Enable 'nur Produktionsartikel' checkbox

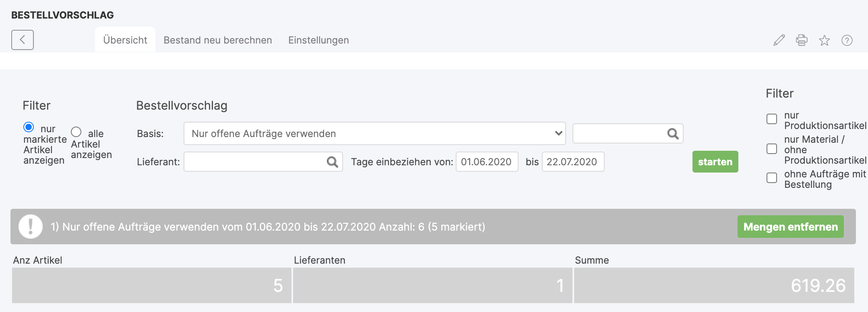[x=772, y=119]
